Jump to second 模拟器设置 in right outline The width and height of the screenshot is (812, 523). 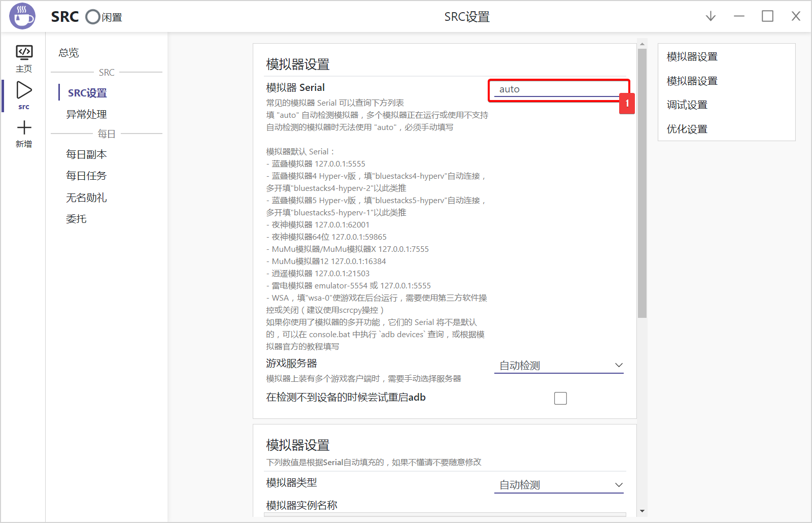[692, 81]
